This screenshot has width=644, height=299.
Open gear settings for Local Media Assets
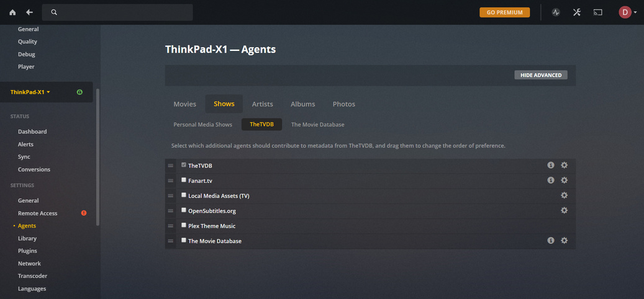pyautogui.click(x=565, y=195)
